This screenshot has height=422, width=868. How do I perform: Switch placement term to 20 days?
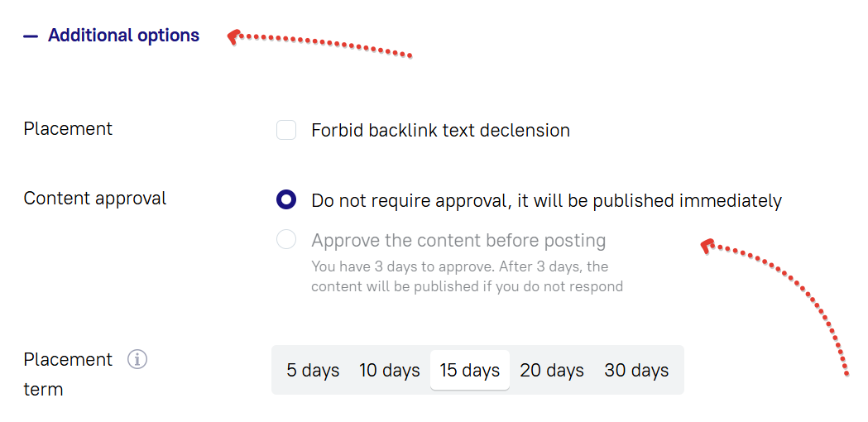pyautogui.click(x=552, y=370)
